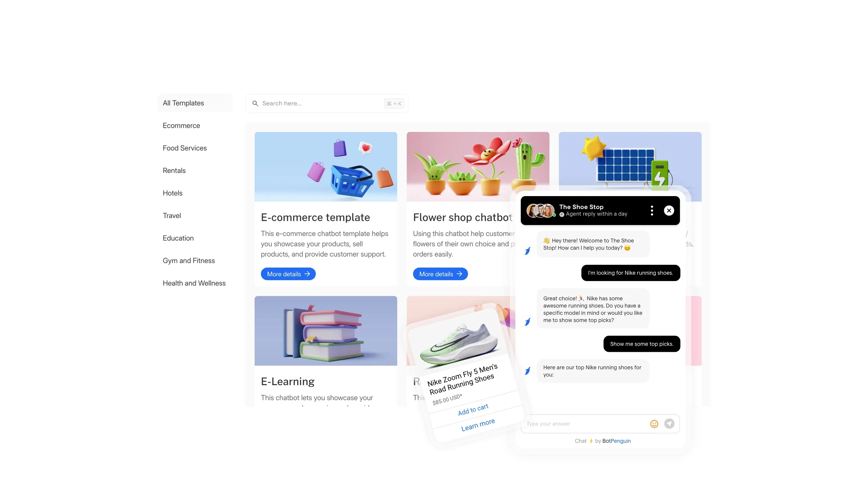Select the Ecommerce category in sidebar
Image resolution: width=868 pixels, height=488 pixels.
(181, 125)
